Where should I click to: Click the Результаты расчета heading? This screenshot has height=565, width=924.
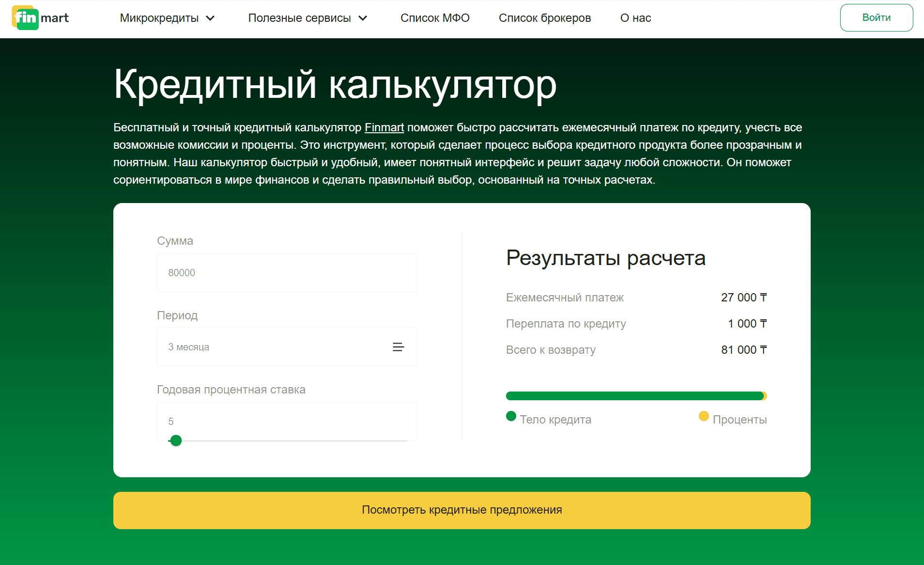pyautogui.click(x=606, y=258)
